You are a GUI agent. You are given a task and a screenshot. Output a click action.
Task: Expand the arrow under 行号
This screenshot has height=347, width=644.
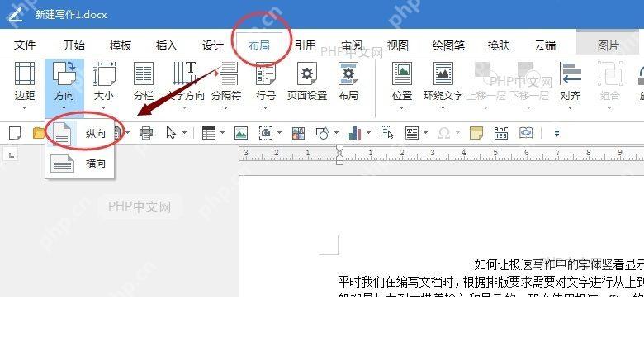coord(265,107)
